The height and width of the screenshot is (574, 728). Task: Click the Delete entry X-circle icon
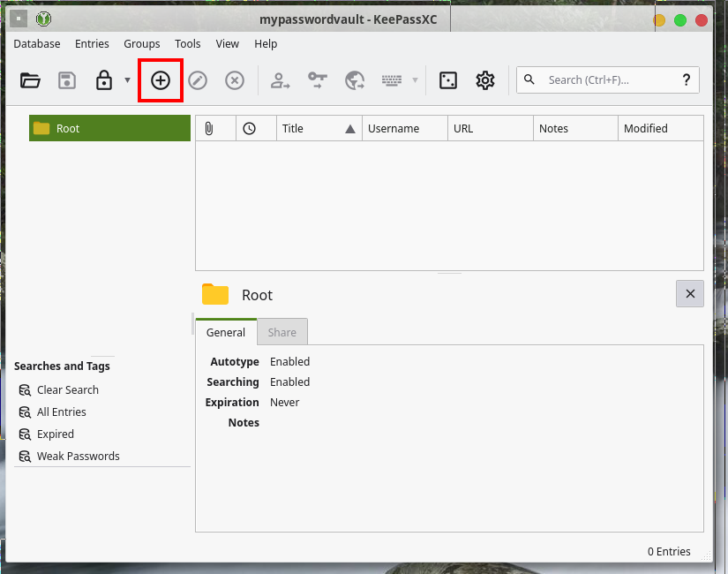point(235,80)
